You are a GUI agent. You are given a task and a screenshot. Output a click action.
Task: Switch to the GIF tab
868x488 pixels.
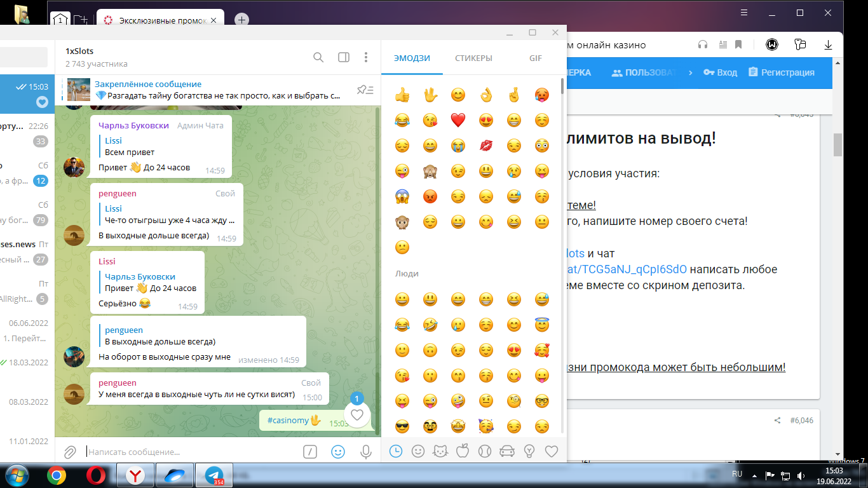(x=536, y=58)
